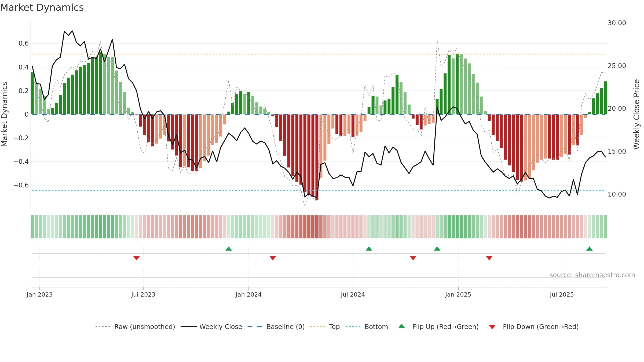The height and width of the screenshot is (362, 644).
Task: Hide the Bottom legend series
Action: pos(367,327)
